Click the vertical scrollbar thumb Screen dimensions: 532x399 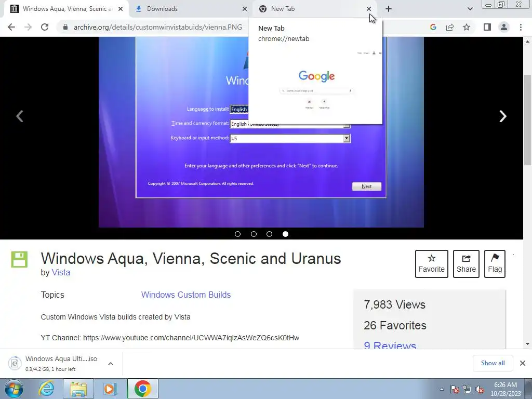point(527,121)
